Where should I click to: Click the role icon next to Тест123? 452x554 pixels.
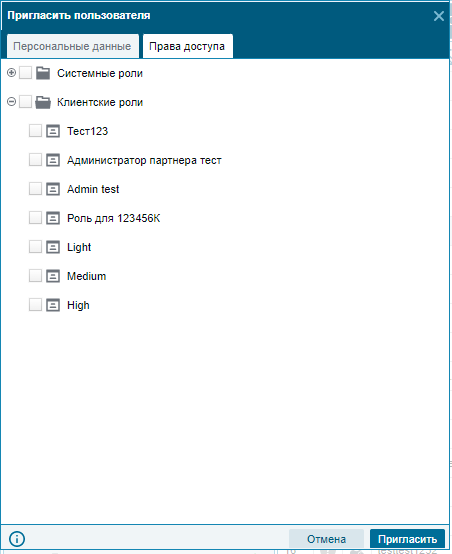point(53,131)
